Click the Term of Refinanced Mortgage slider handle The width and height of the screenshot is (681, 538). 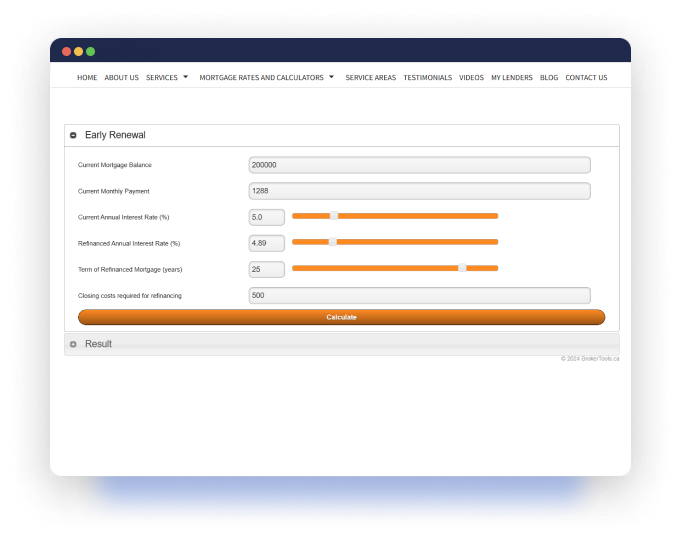[462, 268]
